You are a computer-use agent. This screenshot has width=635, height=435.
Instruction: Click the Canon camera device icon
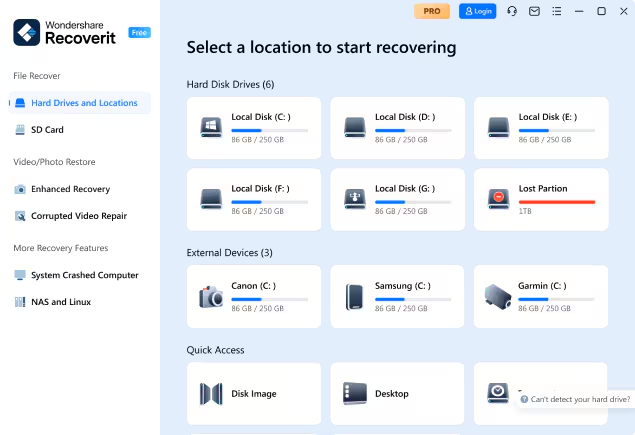[211, 296]
